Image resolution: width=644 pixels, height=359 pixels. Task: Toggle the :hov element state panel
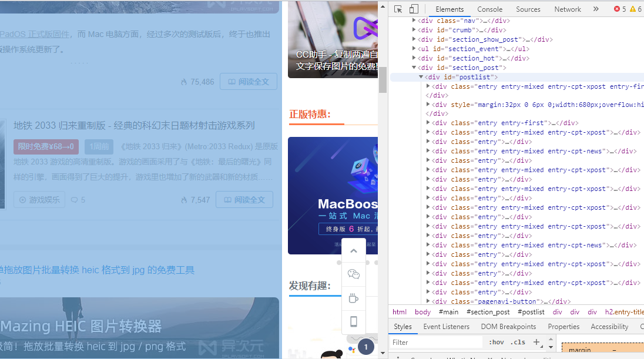point(496,342)
